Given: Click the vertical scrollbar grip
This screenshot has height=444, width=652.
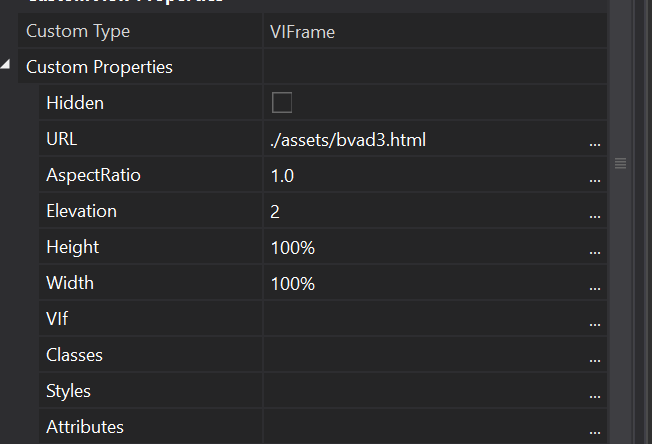Looking at the screenshot, I should [620, 163].
